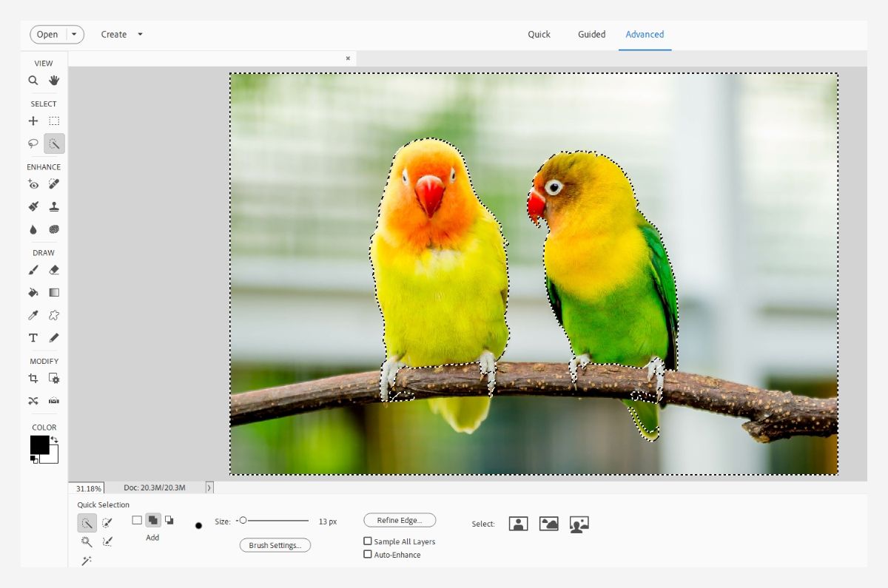Expand the Create dropdown menu
Viewport: 888px width, 588px height.
point(140,34)
